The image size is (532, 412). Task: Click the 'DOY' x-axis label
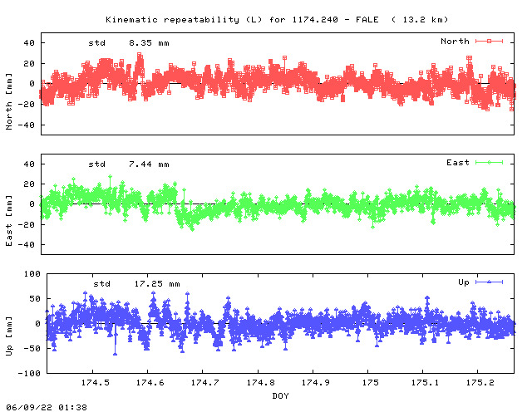pos(280,395)
